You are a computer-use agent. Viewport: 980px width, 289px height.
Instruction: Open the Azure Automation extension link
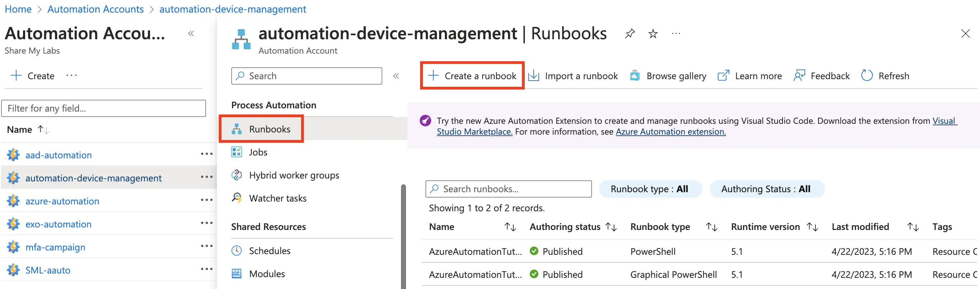(x=670, y=132)
